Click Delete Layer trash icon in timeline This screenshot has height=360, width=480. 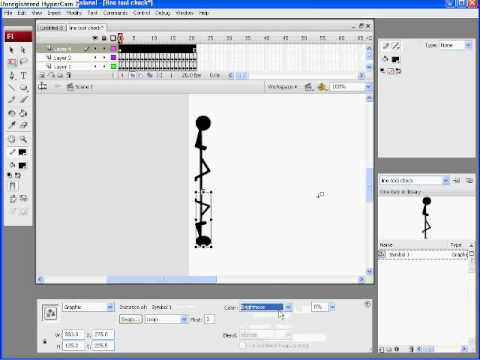pyautogui.click(x=69, y=75)
